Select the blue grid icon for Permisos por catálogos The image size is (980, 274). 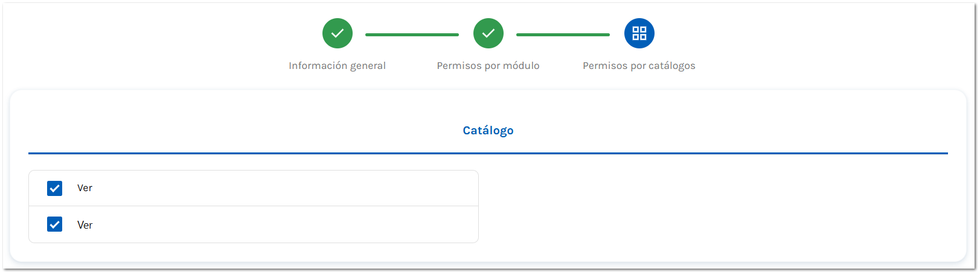[639, 33]
